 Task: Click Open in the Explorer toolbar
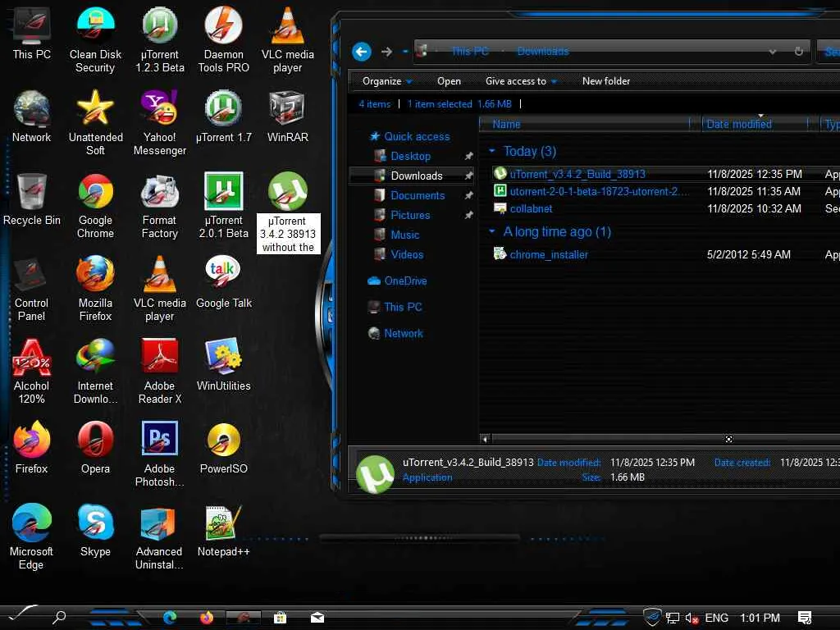449,81
